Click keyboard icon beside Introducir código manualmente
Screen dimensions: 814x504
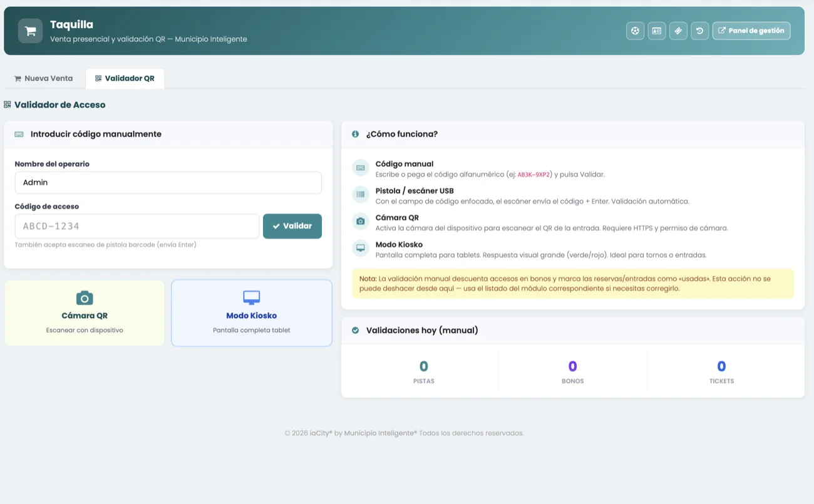(19, 134)
